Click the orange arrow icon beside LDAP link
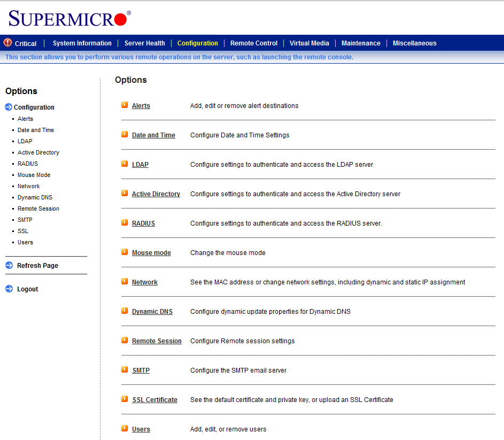504x440 pixels. (x=125, y=164)
